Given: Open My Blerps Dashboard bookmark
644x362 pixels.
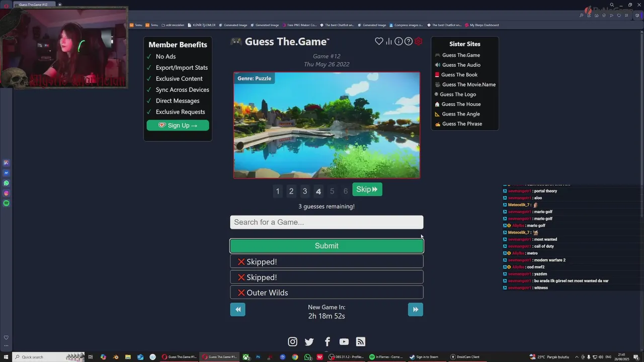Looking at the screenshot, I should 481,25.
